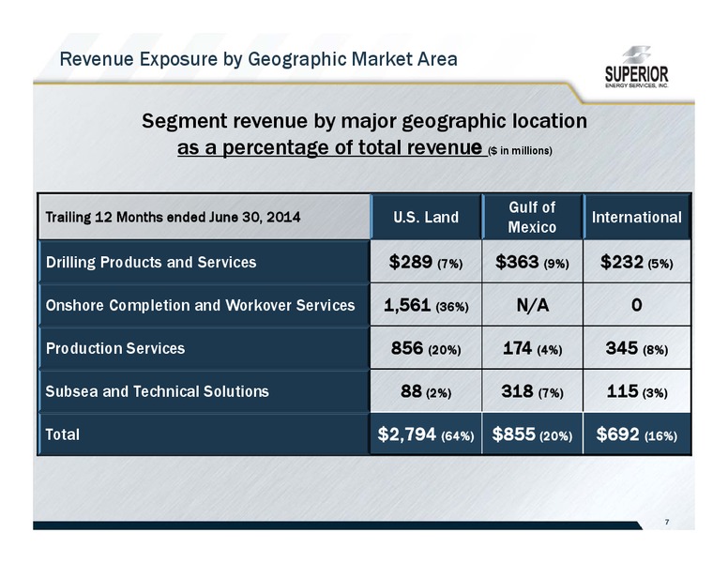
Task: Click the '115 (3%)' cell
Action: click(x=637, y=391)
